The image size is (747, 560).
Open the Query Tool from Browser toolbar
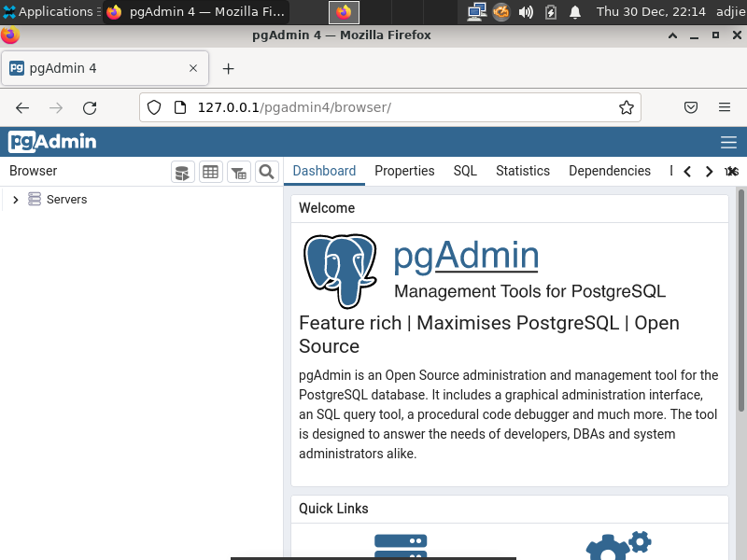182,172
